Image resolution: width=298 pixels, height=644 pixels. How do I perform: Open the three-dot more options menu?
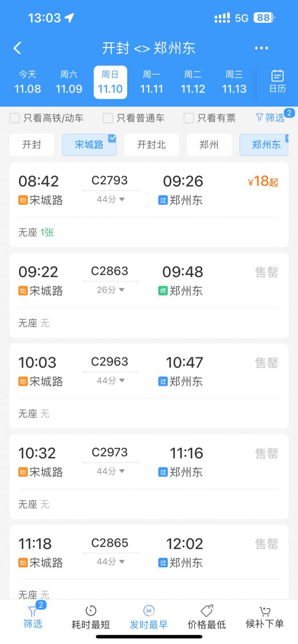coord(261,48)
